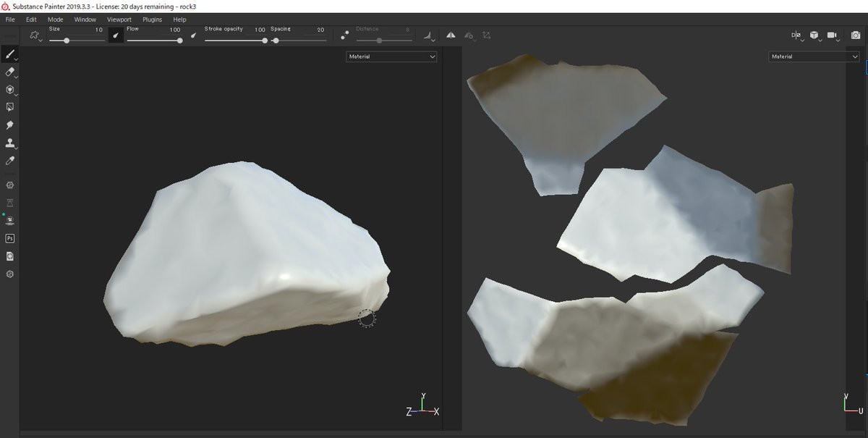Click the Spacing value 20
The width and height of the screenshot is (868, 438).
[x=320, y=30]
